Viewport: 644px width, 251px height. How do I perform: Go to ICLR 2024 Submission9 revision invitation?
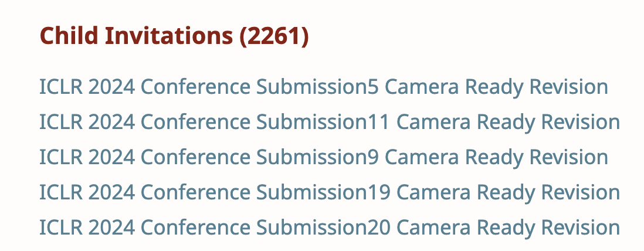[323, 157]
